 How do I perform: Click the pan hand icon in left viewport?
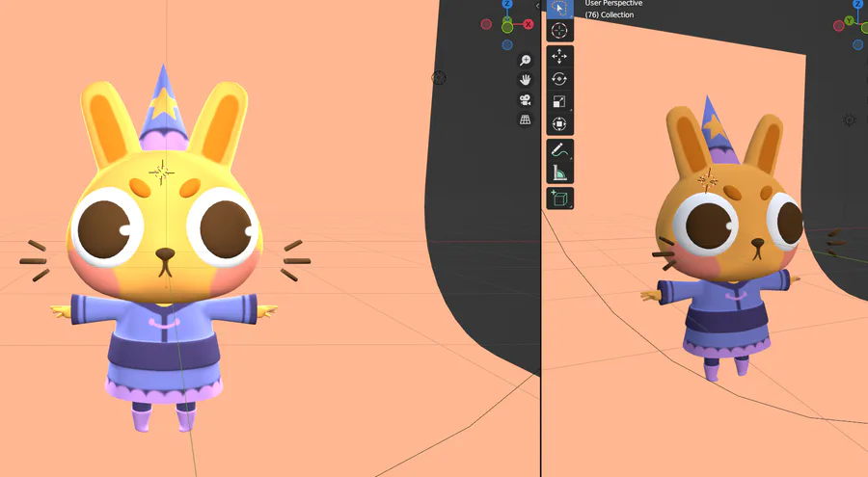(525, 80)
